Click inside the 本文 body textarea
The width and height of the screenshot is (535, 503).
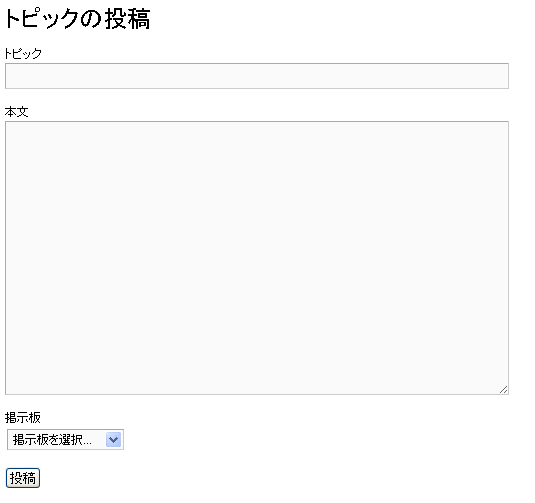tap(257, 258)
